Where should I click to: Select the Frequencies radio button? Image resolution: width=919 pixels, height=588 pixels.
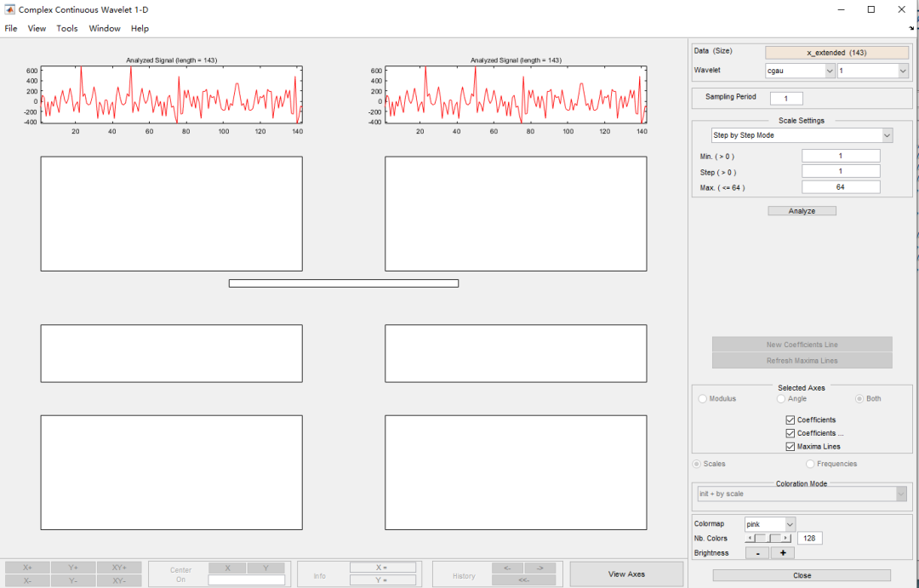[810, 464]
